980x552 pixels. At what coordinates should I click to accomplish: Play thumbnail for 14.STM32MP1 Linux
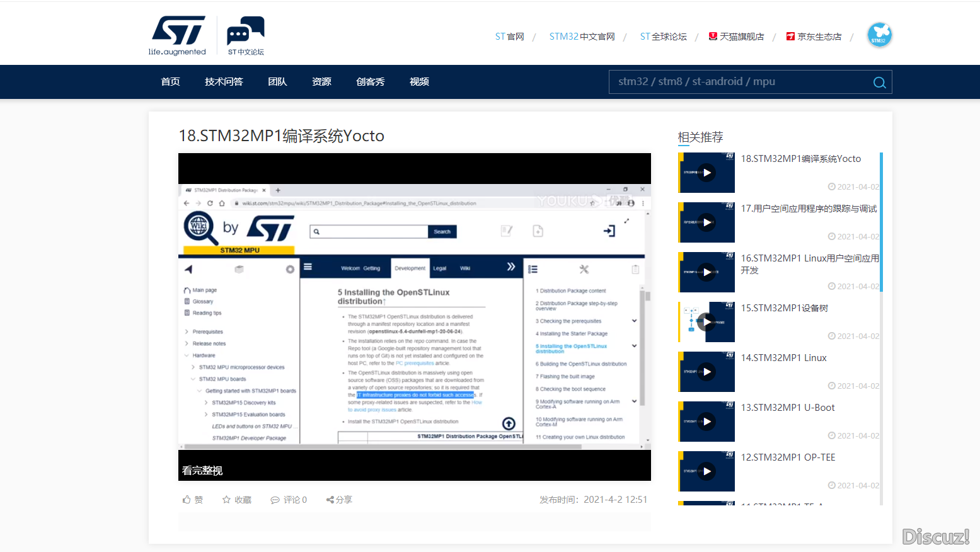(706, 372)
